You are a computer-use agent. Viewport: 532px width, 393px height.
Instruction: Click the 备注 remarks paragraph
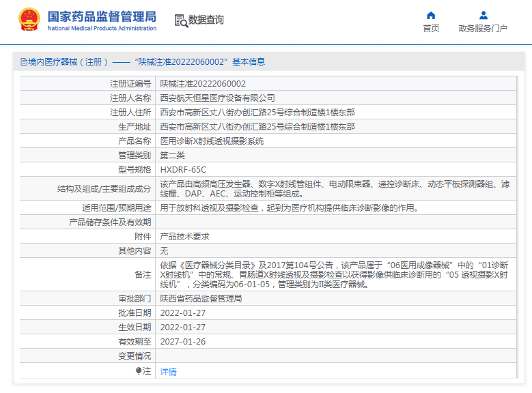click(x=334, y=275)
